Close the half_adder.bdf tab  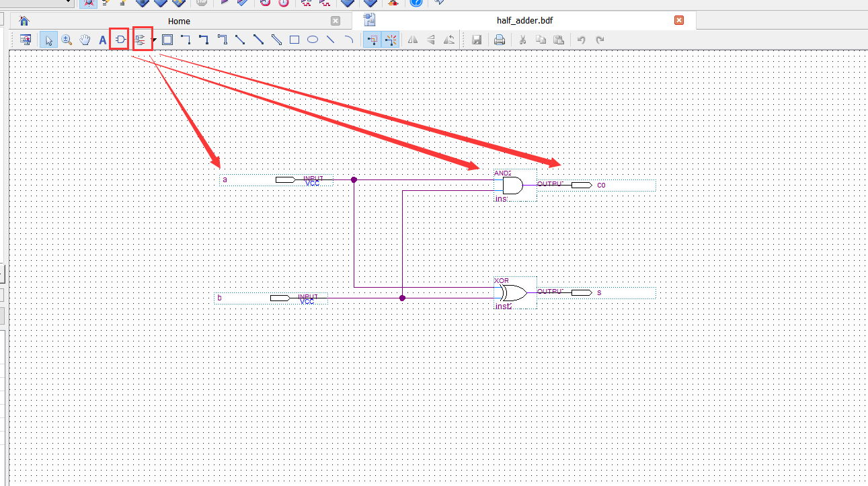(679, 21)
